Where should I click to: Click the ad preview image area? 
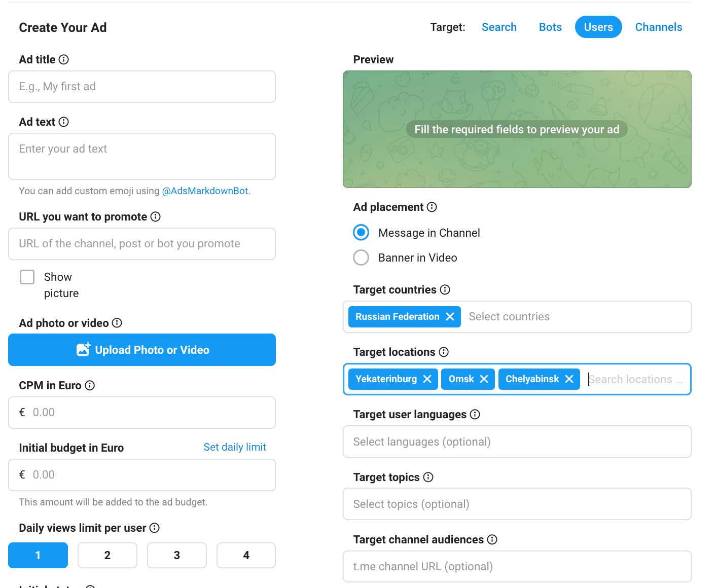517,129
